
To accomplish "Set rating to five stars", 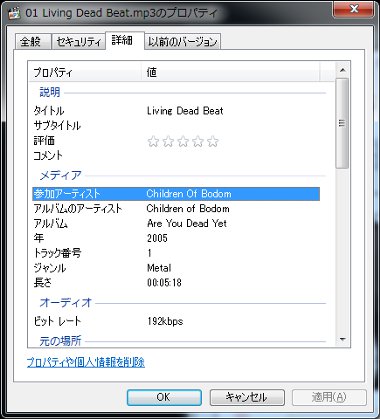I will click(x=213, y=141).
